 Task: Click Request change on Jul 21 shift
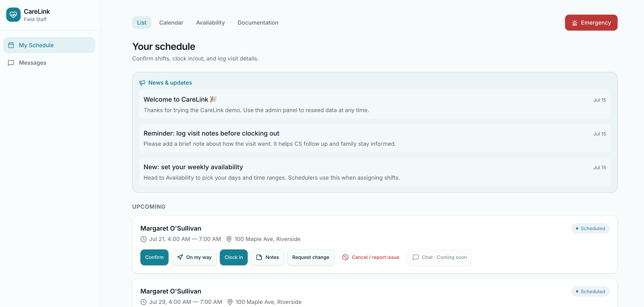click(311, 257)
